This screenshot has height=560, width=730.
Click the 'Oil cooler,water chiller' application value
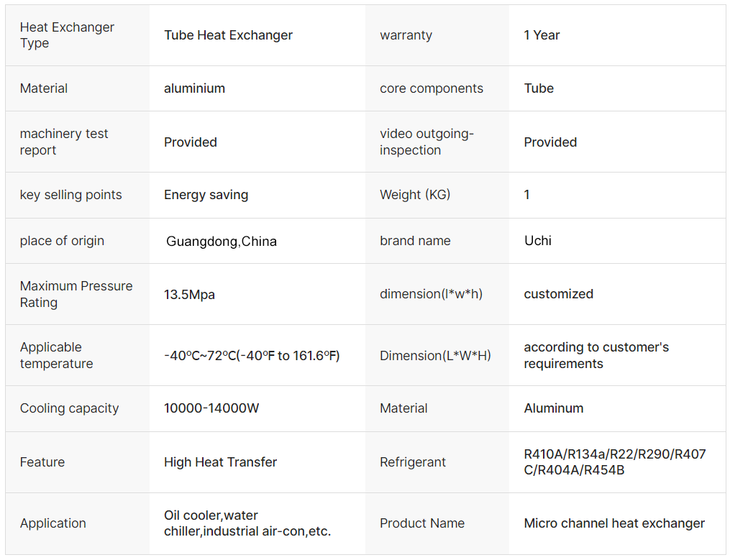tap(247, 523)
